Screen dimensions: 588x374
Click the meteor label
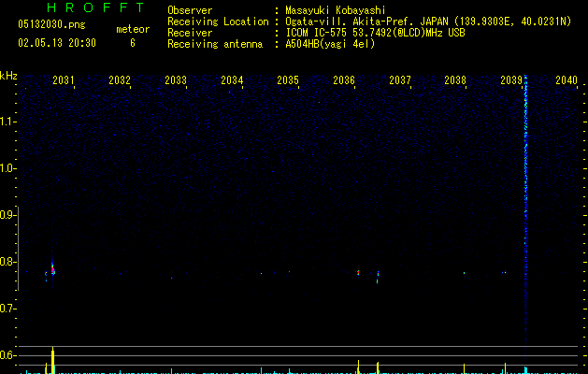(x=133, y=29)
